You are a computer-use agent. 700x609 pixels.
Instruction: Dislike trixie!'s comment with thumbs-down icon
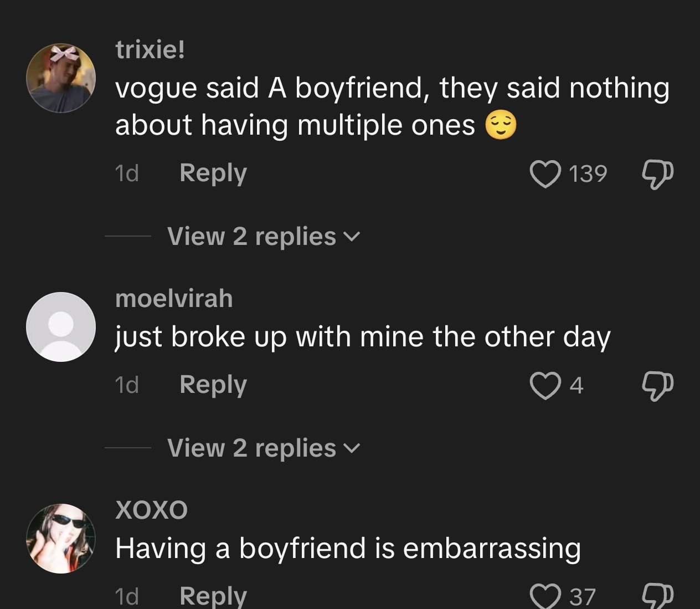pyautogui.click(x=657, y=175)
